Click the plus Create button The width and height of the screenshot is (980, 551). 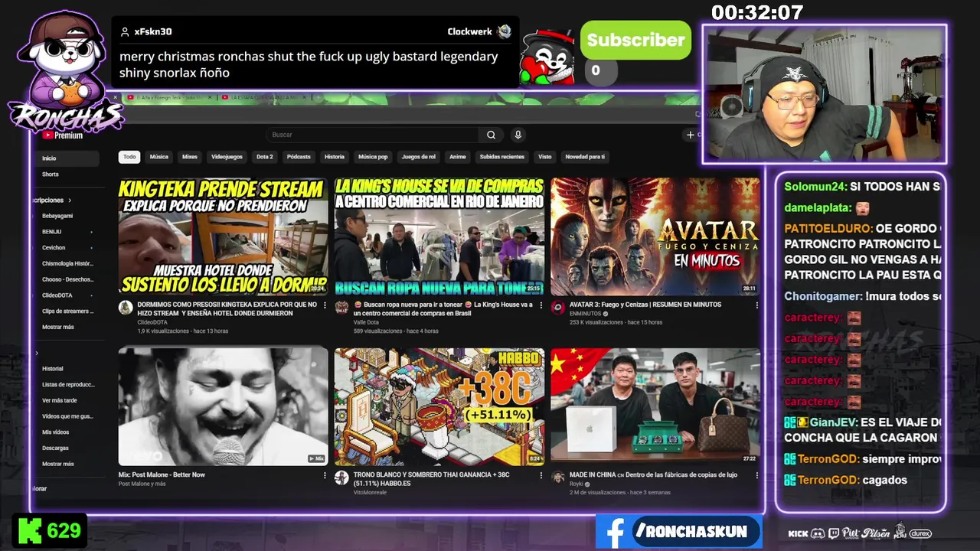click(x=691, y=135)
